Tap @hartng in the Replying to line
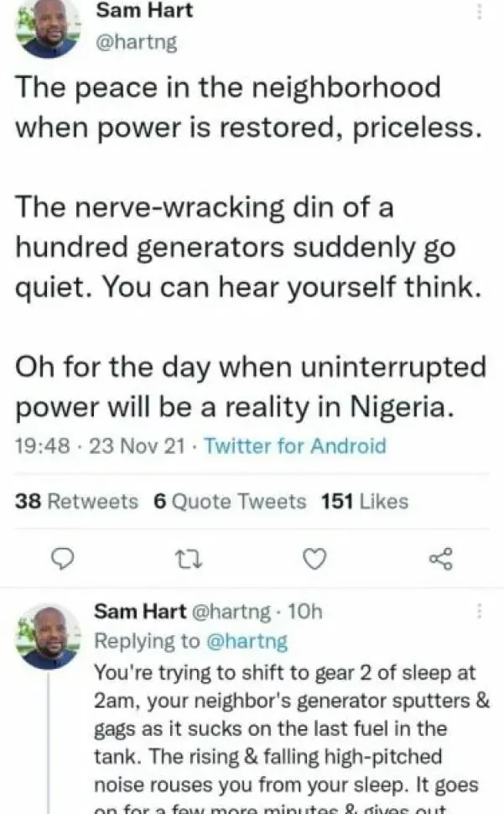 [x=247, y=641]
